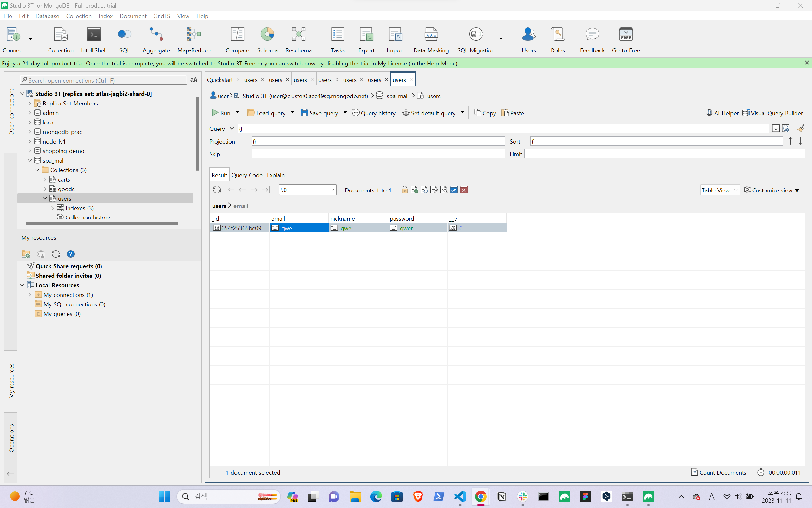This screenshot has width=812, height=508.
Task: Run the current query
Action: point(221,113)
